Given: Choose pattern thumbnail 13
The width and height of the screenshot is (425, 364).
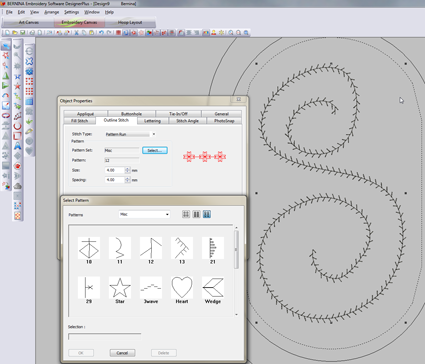Looking at the screenshot, I should (182, 248).
